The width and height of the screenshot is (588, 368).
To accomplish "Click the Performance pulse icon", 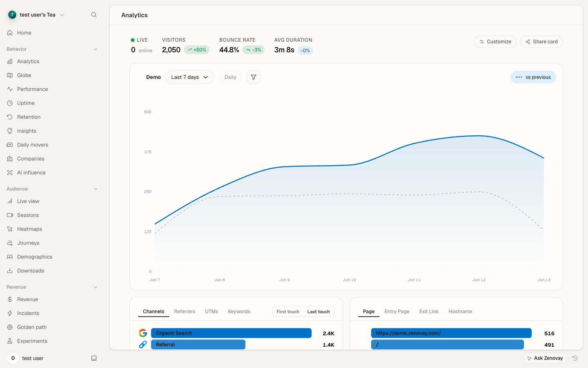I will pyautogui.click(x=10, y=89).
